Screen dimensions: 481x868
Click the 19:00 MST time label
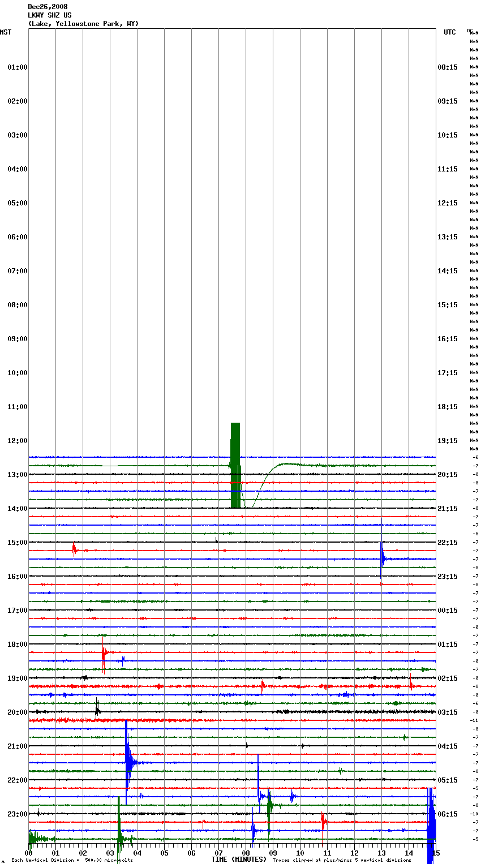18,678
